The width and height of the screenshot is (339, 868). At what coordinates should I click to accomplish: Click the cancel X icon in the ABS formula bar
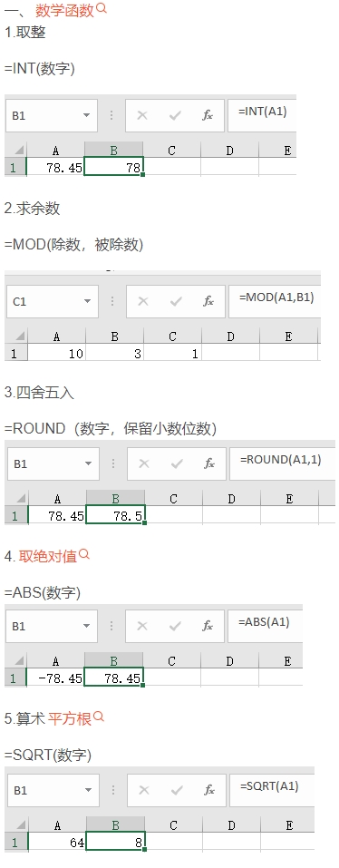pos(142,626)
